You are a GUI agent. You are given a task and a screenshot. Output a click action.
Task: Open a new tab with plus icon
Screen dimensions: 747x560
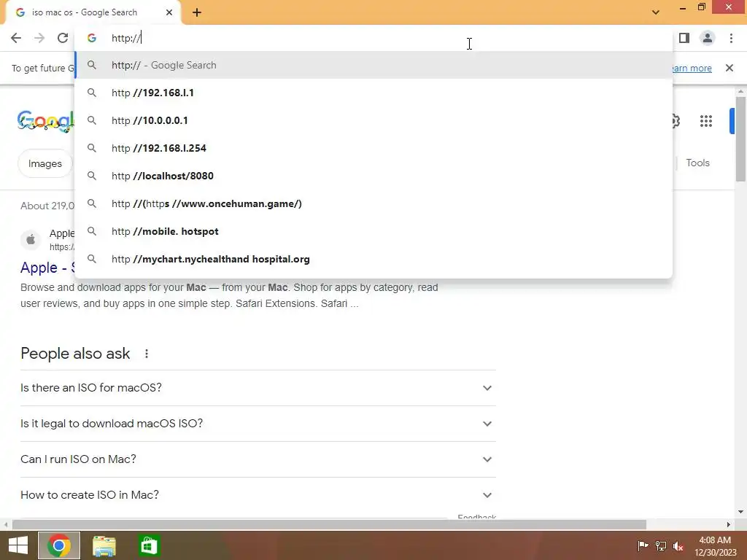[197, 12]
